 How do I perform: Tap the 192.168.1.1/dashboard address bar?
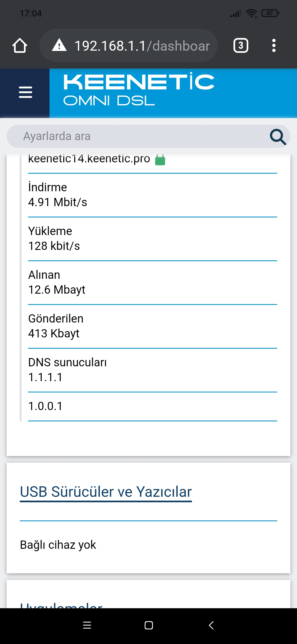[x=129, y=45]
